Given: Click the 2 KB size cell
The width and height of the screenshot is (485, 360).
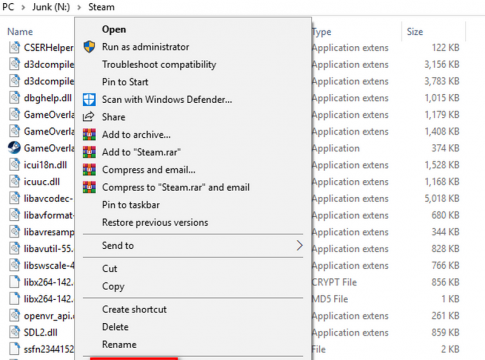Looking at the screenshot, I should (x=450, y=349).
